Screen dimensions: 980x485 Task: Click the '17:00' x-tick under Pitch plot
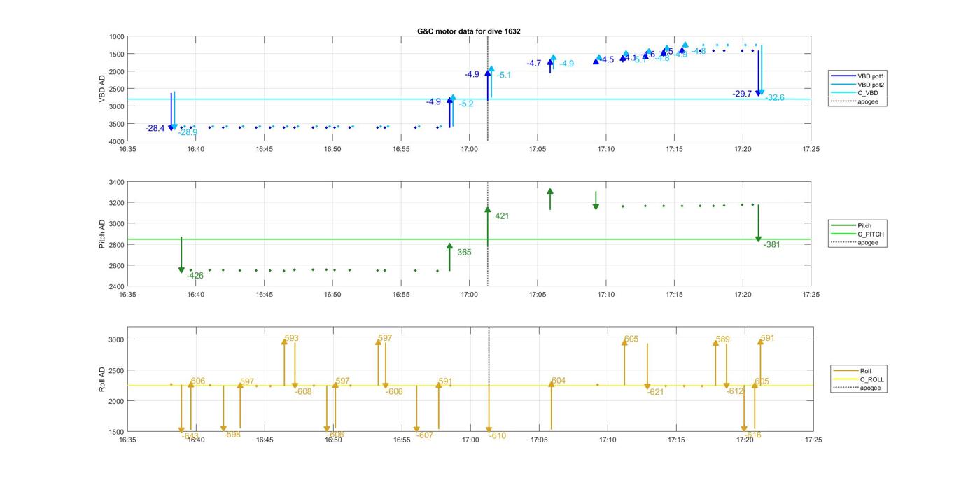(469, 295)
